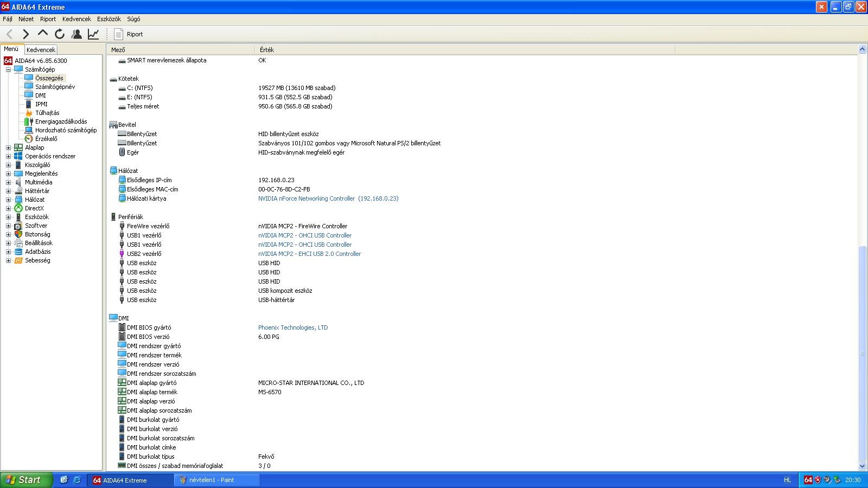Expand the Multimédia tree node
Viewport: 868px width, 488px height.
(x=8, y=182)
